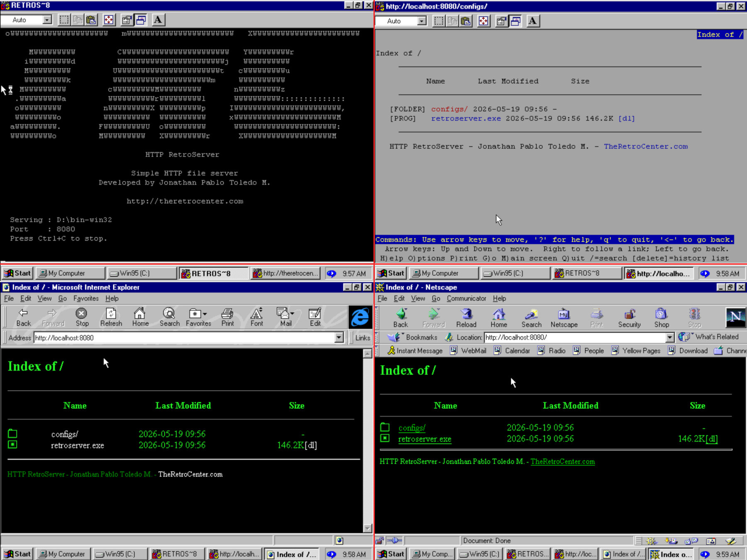Image resolution: width=747 pixels, height=560 pixels.
Task: Click Reload in Netscape toolbar
Action: 466,318
